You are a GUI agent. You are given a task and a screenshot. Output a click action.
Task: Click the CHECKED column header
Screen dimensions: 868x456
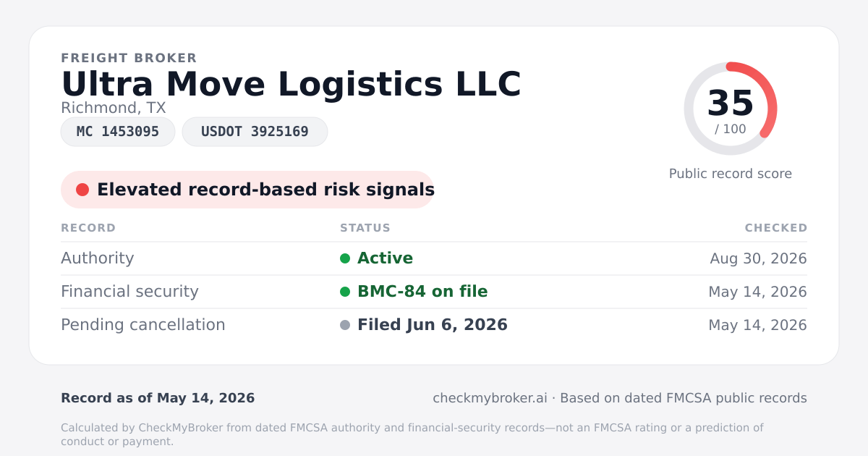[776, 228]
